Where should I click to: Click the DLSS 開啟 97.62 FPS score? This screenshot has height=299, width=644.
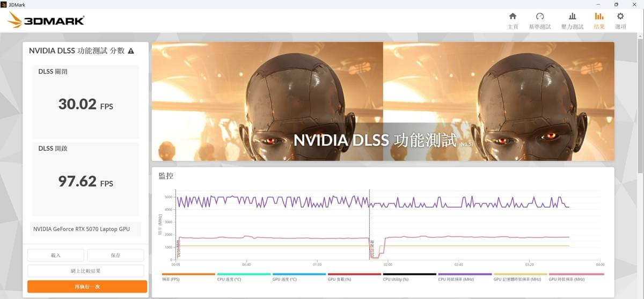pyautogui.click(x=86, y=181)
